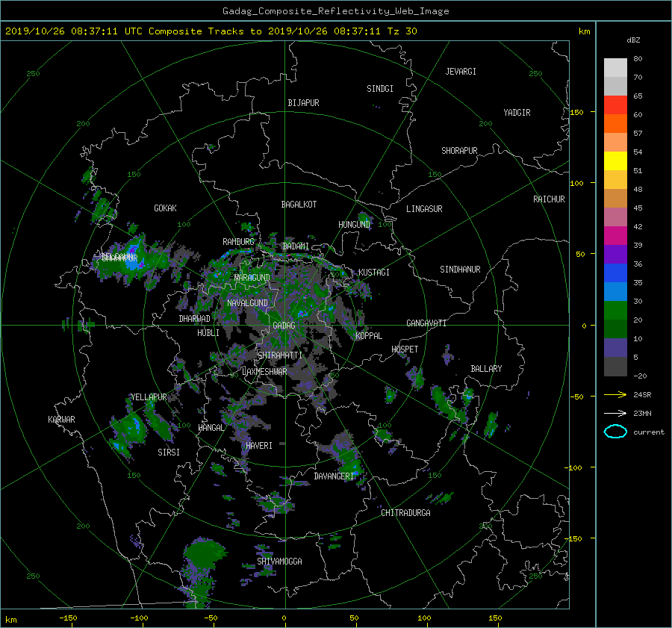The height and width of the screenshot is (628, 672).
Task: Select the magenta 39-42 dBZ swatch
Action: click(615, 236)
